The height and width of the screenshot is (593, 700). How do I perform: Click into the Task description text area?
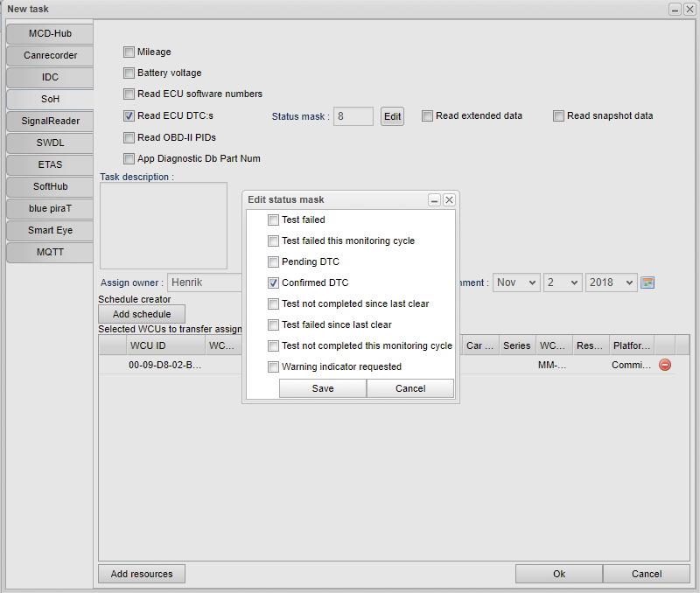pyautogui.click(x=164, y=225)
